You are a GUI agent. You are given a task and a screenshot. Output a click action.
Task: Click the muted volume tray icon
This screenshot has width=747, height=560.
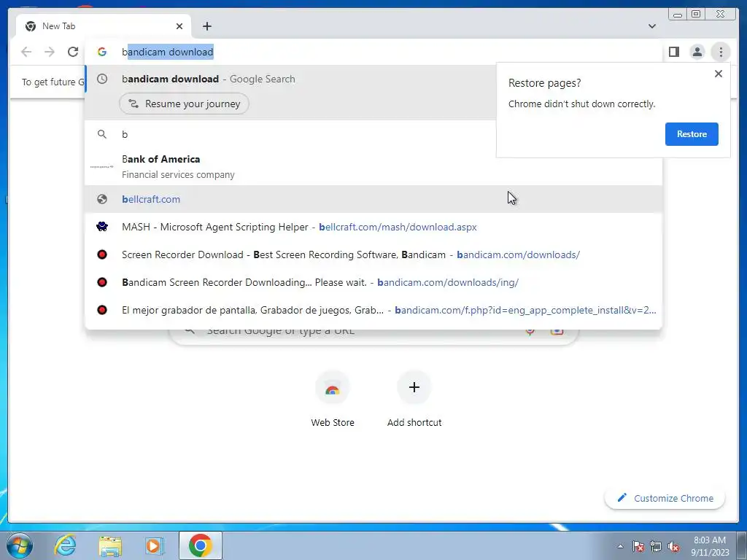point(673,546)
